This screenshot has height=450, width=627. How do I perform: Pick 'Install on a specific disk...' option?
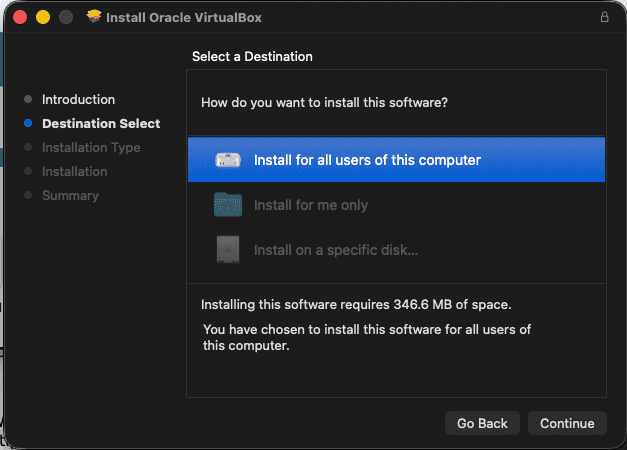coord(336,249)
